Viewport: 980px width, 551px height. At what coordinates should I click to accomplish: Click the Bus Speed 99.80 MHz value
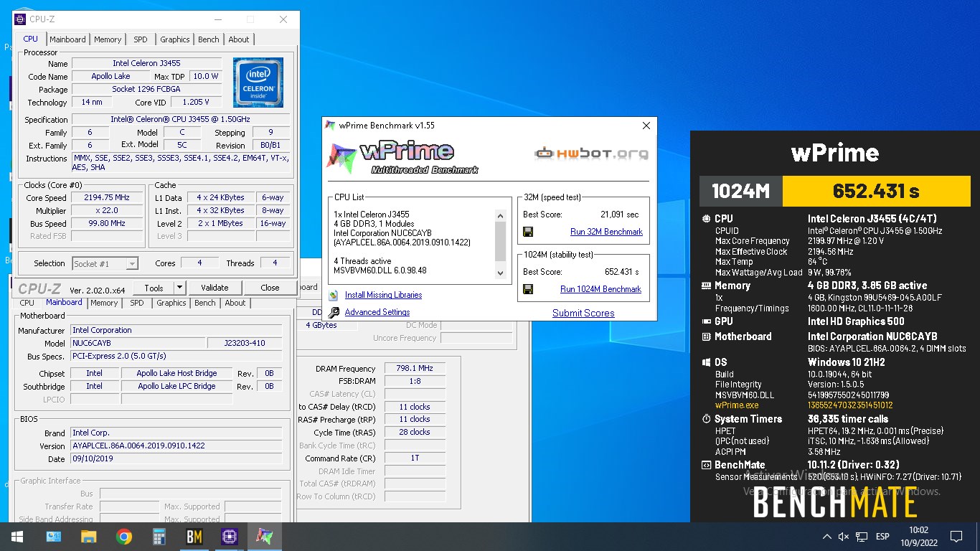point(108,223)
